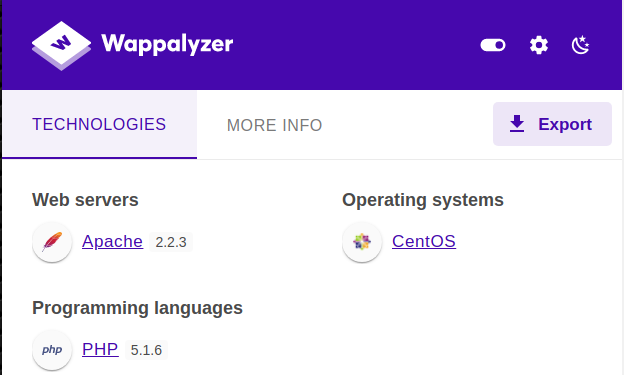Select the TECHNOLOGIES tab
The height and width of the screenshot is (375, 624).
[99, 124]
